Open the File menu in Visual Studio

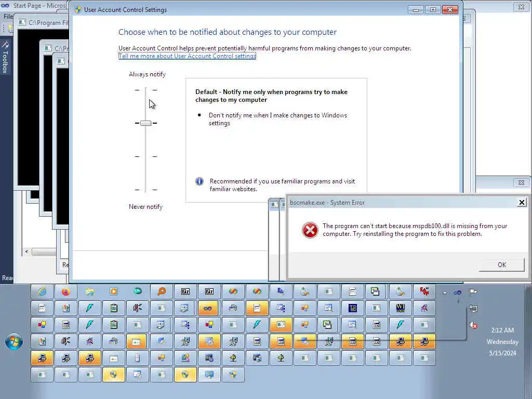(x=7, y=16)
